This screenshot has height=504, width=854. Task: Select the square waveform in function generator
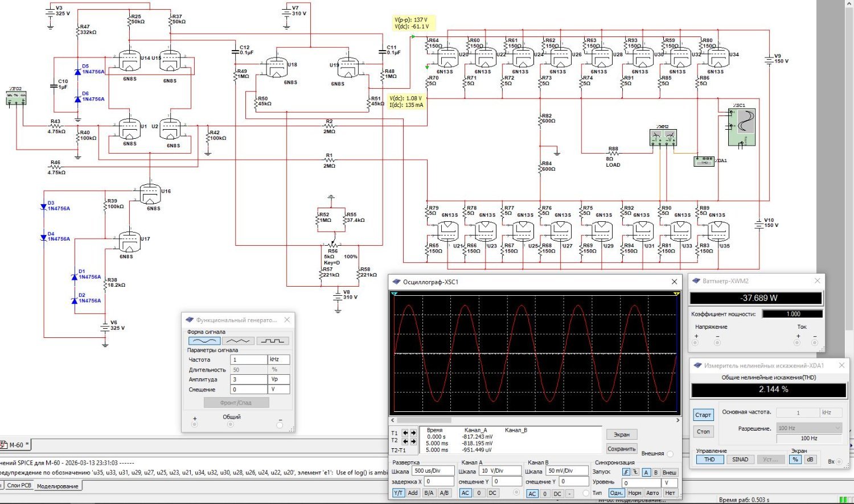(x=273, y=341)
